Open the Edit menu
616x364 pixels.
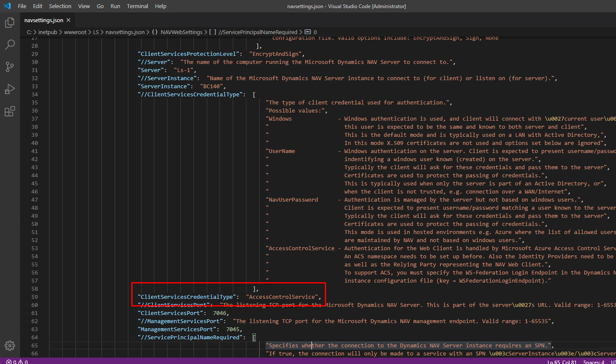pos(38,6)
